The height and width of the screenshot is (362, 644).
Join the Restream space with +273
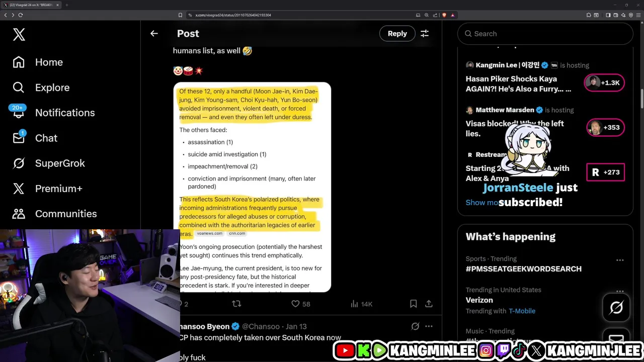pyautogui.click(x=605, y=172)
